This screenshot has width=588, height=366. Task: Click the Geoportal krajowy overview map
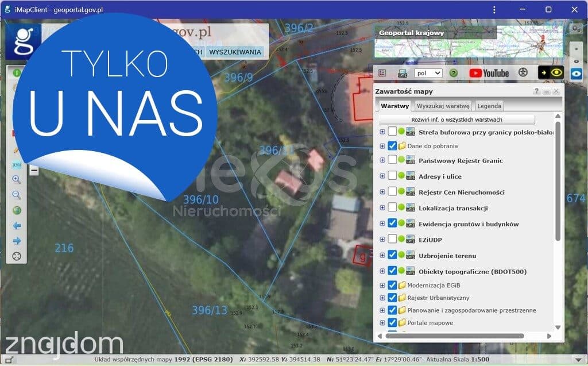[x=469, y=41]
